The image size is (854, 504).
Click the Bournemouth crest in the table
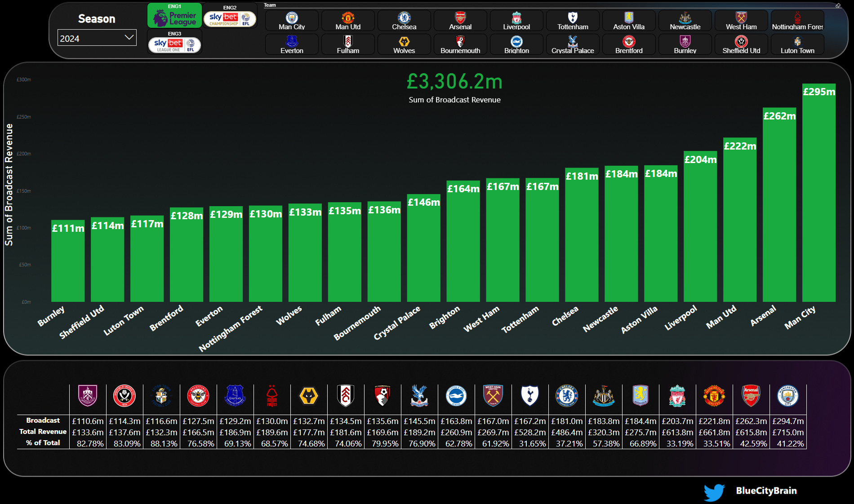tap(383, 396)
